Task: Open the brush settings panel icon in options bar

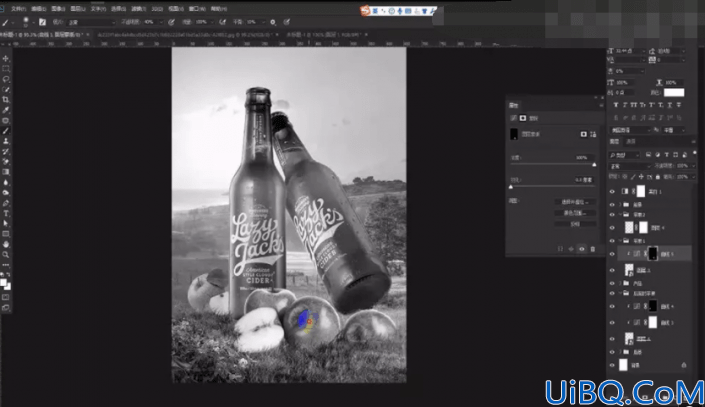Action: [x=42, y=22]
